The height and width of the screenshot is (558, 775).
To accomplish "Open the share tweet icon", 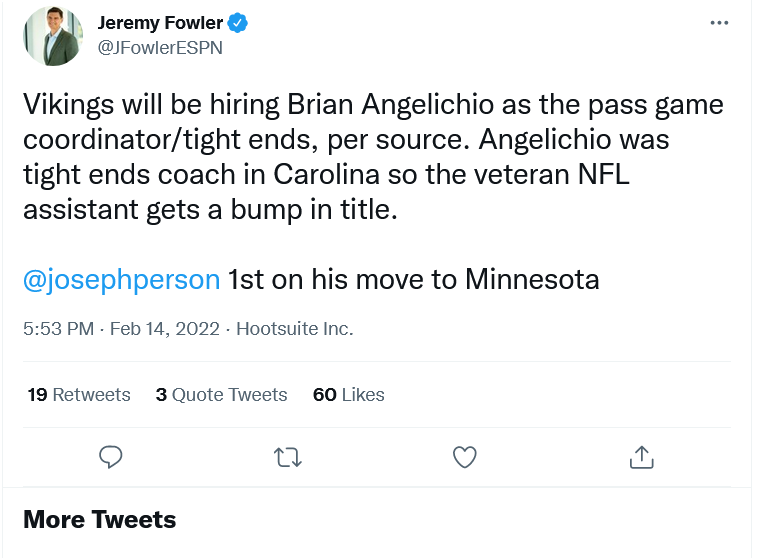I will click(641, 457).
